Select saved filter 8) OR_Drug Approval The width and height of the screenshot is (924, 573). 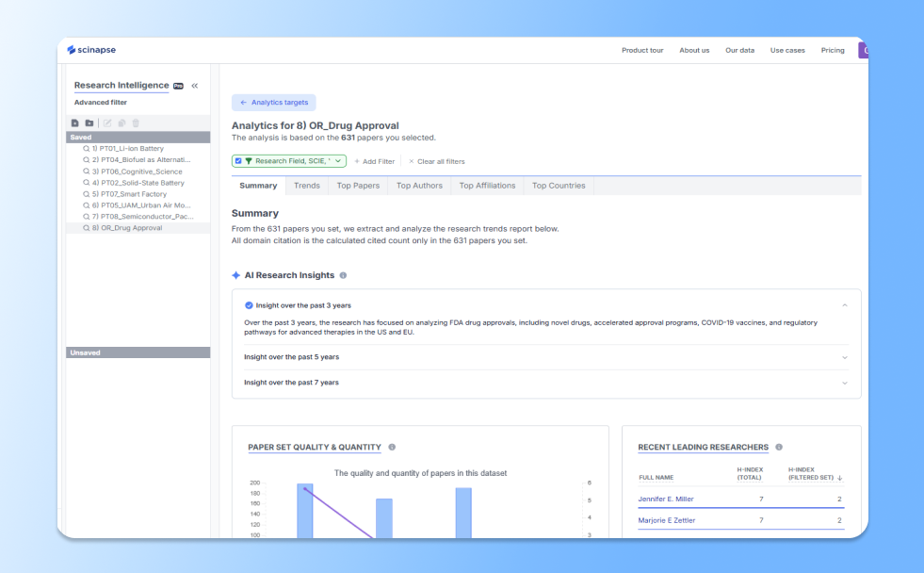click(x=138, y=228)
